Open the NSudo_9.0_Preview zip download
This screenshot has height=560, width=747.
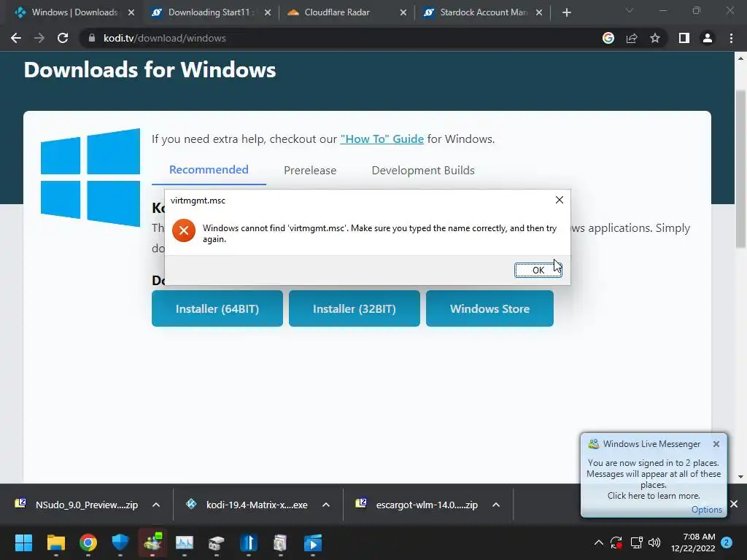point(77,505)
